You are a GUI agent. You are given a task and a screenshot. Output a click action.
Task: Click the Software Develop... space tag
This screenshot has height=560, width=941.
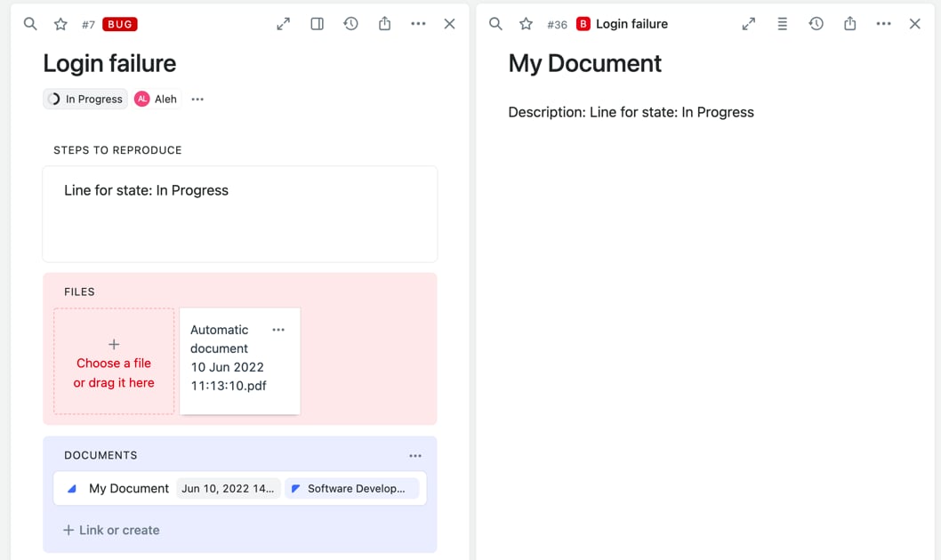click(x=351, y=489)
